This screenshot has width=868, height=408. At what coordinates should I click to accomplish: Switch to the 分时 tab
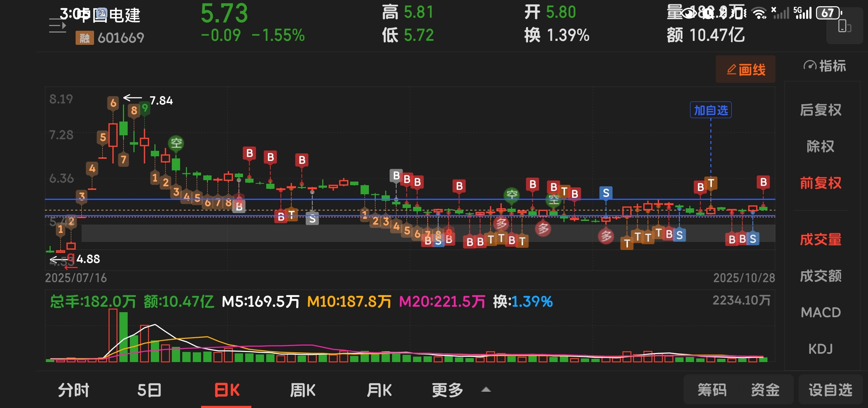coord(73,390)
